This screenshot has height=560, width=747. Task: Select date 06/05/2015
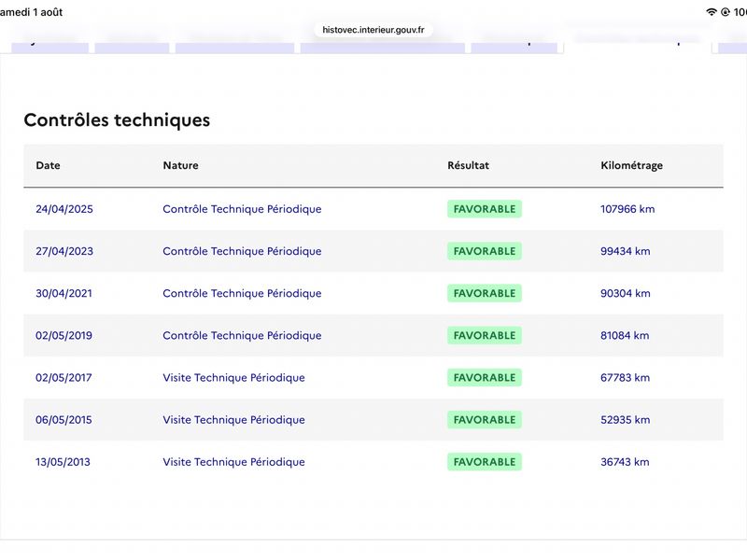click(x=63, y=420)
